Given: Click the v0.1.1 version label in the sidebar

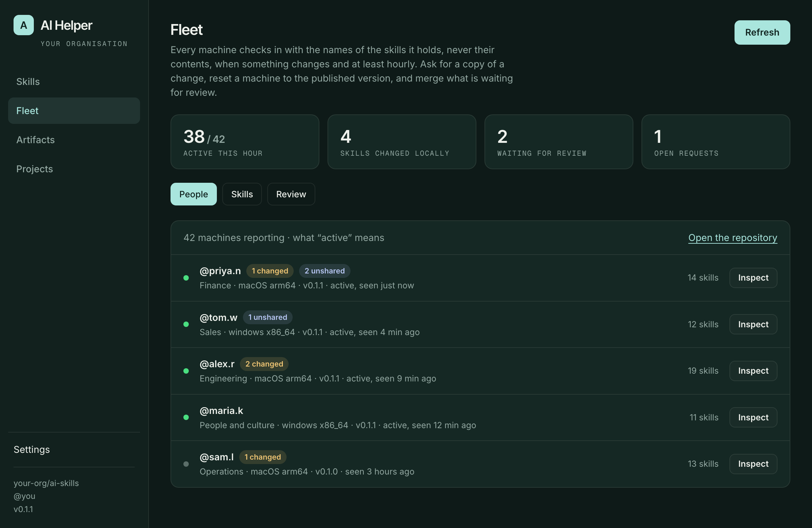Looking at the screenshot, I should pos(23,509).
